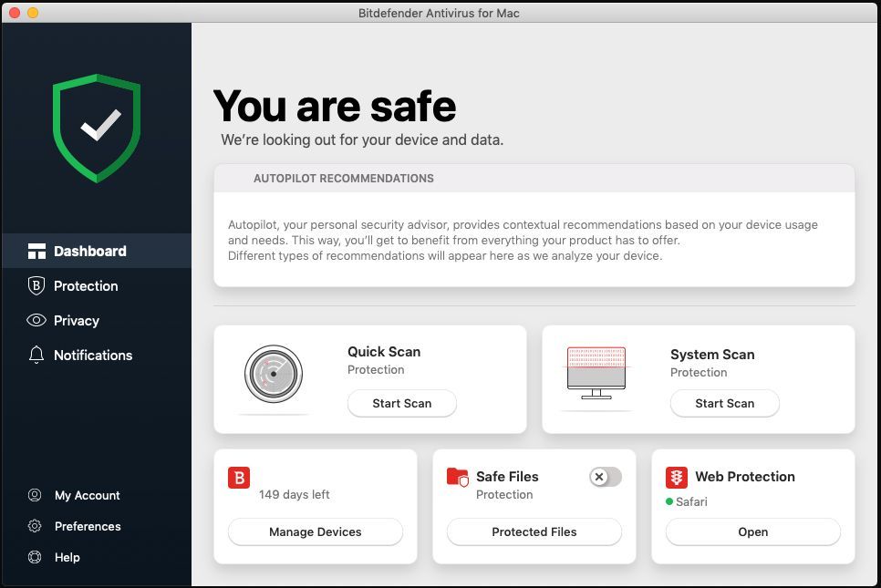
Task: Click the green shield status icon
Action: [x=97, y=128]
